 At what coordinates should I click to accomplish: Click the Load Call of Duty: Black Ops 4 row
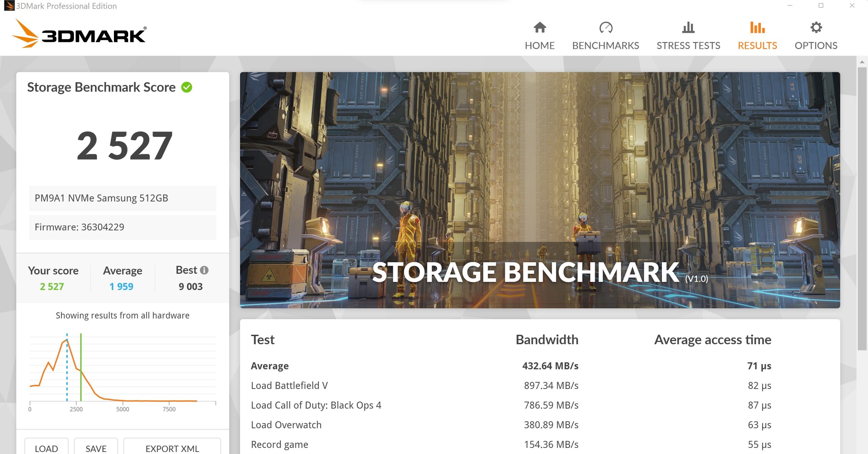511,405
